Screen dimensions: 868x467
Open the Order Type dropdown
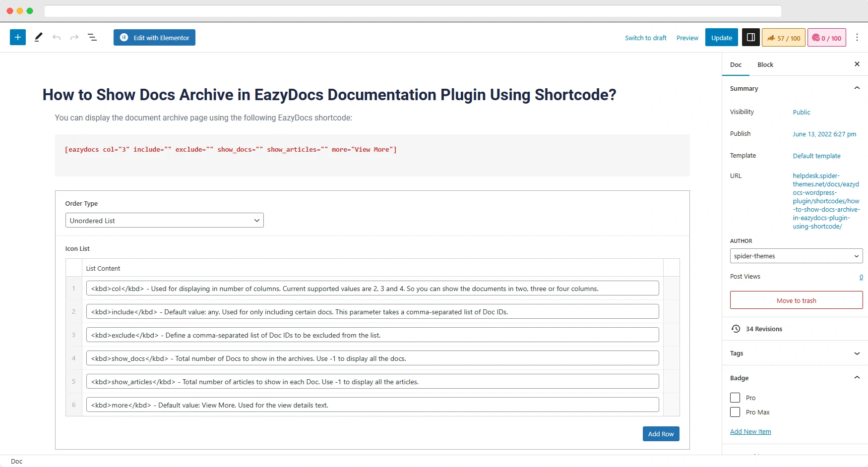[164, 220]
